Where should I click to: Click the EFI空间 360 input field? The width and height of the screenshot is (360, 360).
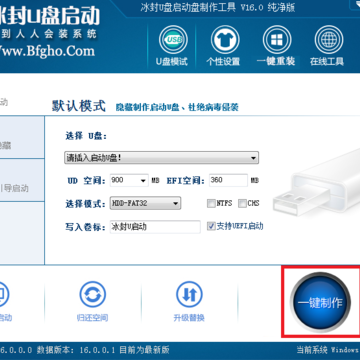point(228,180)
